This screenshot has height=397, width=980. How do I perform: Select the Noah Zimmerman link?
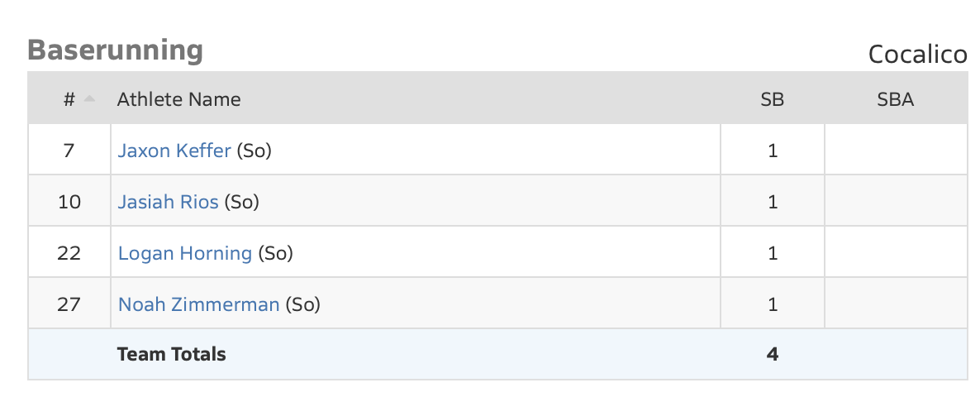tap(198, 304)
